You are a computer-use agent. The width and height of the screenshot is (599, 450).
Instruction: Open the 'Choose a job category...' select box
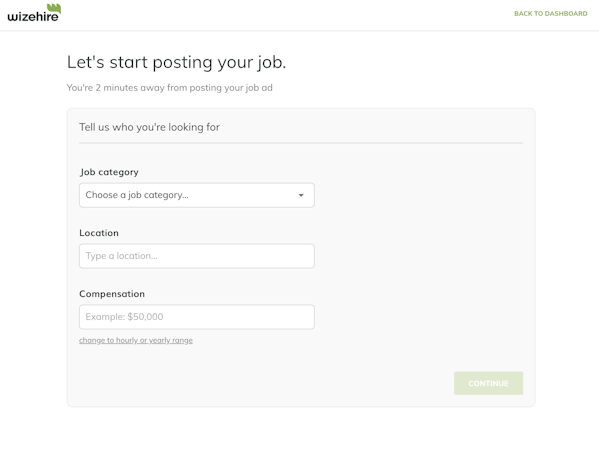[x=197, y=195]
